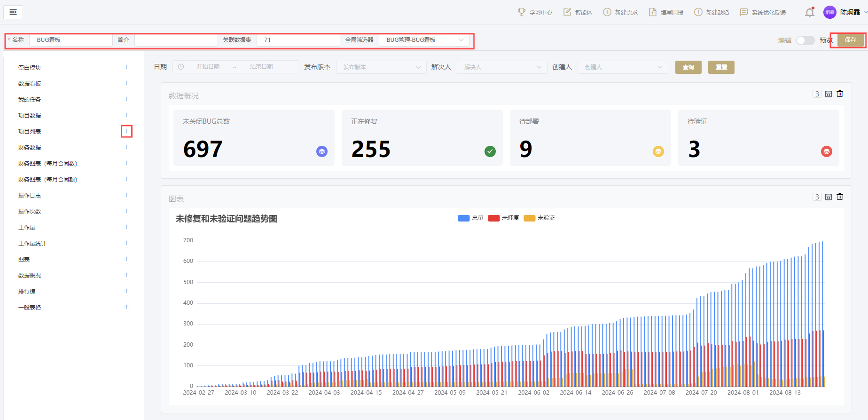Add the 工作量 component with its plus icon
The image size is (868, 420).
click(126, 227)
